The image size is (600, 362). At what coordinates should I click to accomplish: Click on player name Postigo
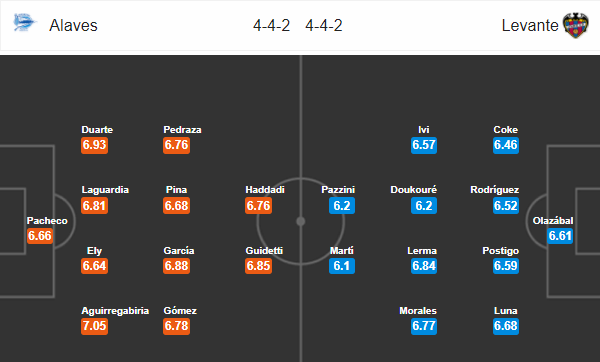(x=501, y=251)
